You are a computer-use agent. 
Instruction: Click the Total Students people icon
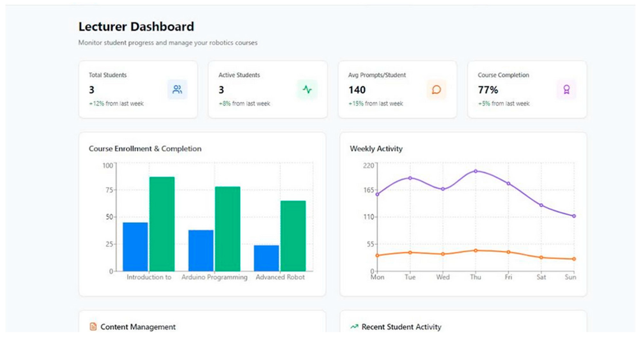(177, 89)
